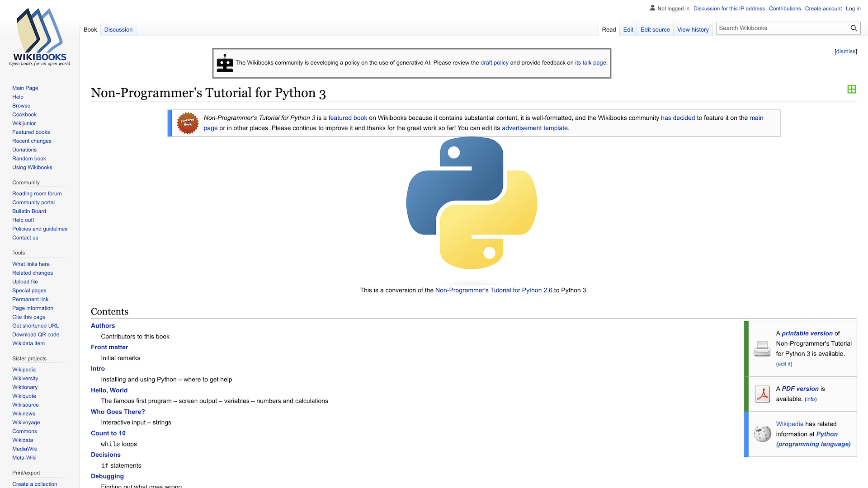Click the search magnifier icon

[854, 28]
